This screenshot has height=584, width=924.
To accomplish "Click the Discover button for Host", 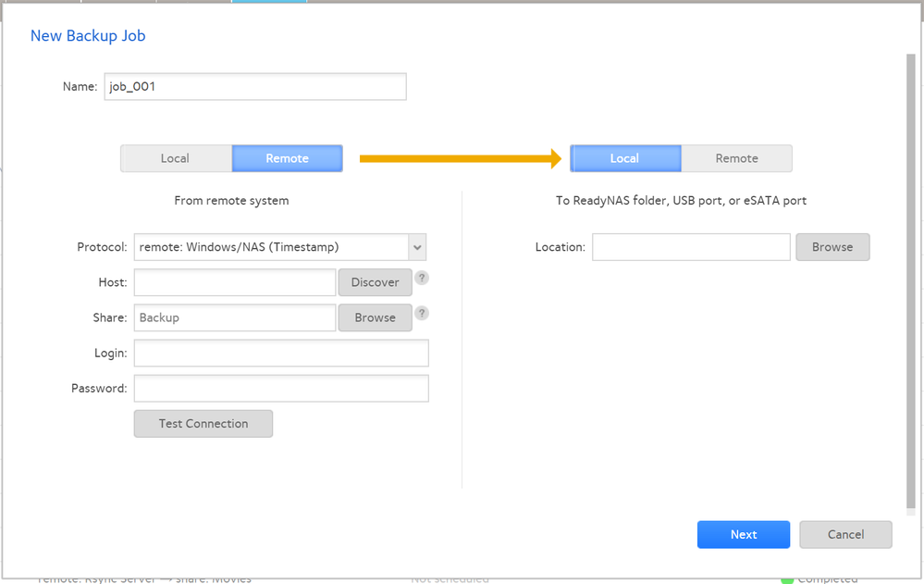I will [x=375, y=282].
